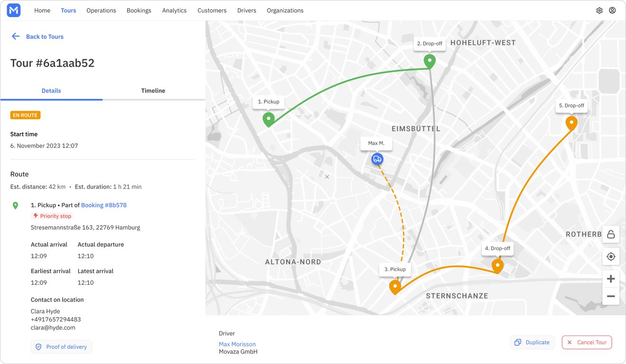Screen dimensions: 626x364
Task: Click the Movaza logo icon
Action: click(14, 10)
